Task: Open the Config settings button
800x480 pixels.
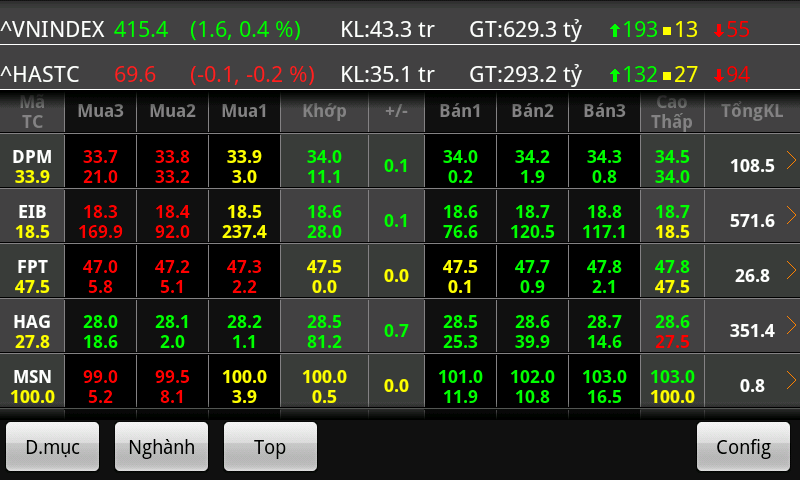Action: point(743,447)
